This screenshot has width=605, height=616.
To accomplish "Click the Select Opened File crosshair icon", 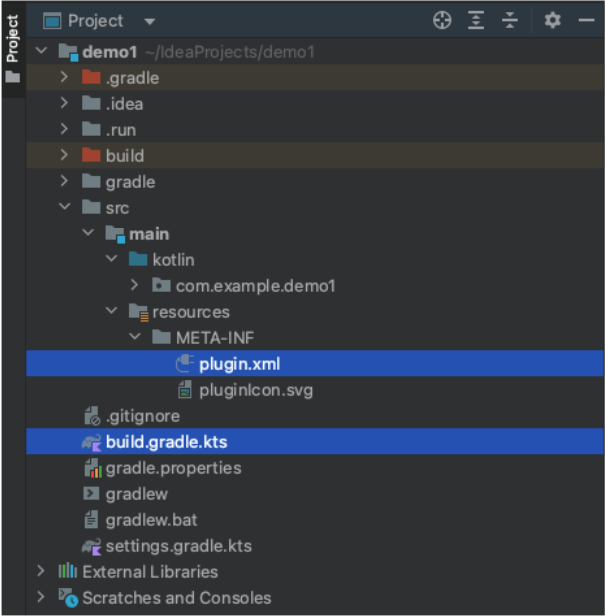I will (x=442, y=20).
